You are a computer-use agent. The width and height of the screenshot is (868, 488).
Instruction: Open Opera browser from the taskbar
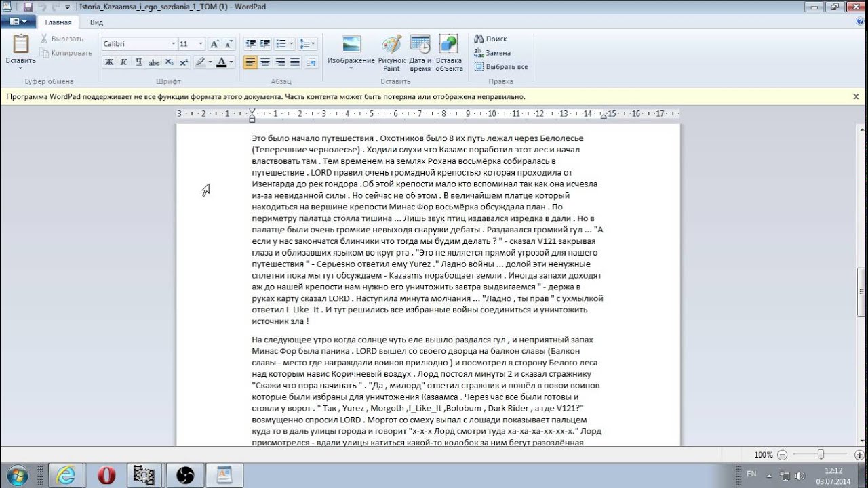click(106, 475)
